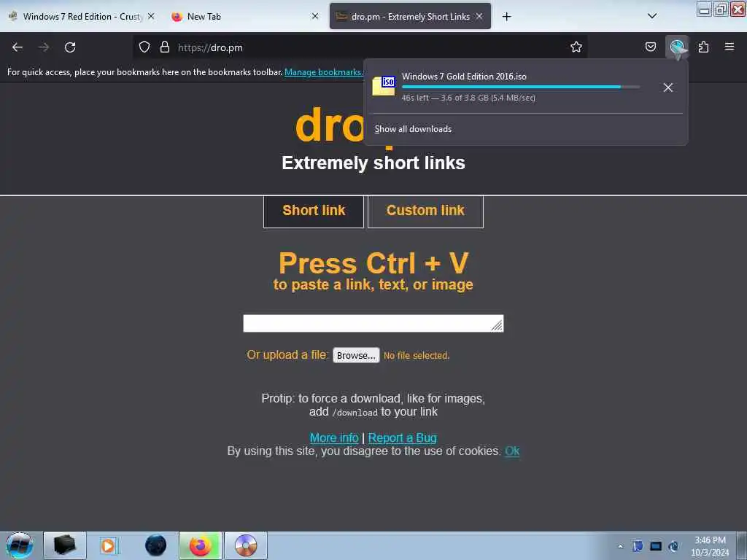Close the Windows 7 Red Edition tab
This screenshot has height=560, width=747.
pyautogui.click(x=151, y=16)
